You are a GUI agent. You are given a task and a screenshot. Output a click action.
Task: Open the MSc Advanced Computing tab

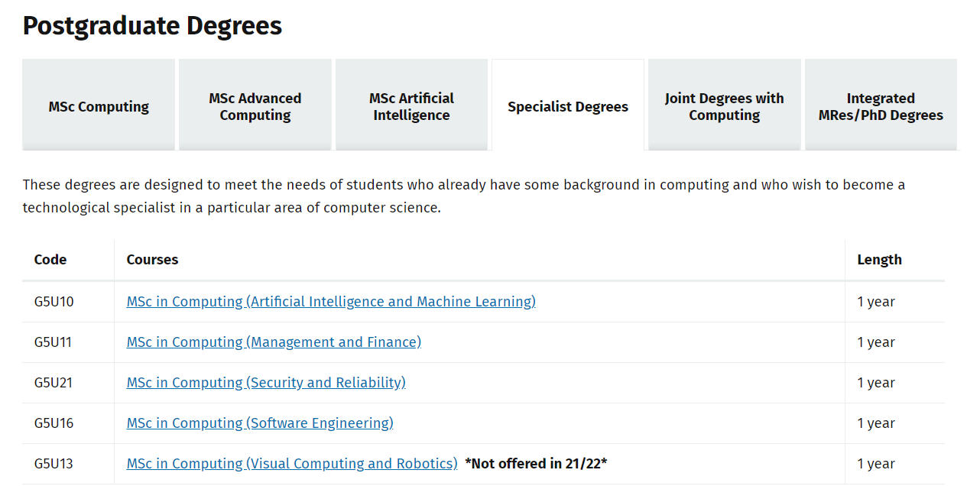click(255, 105)
